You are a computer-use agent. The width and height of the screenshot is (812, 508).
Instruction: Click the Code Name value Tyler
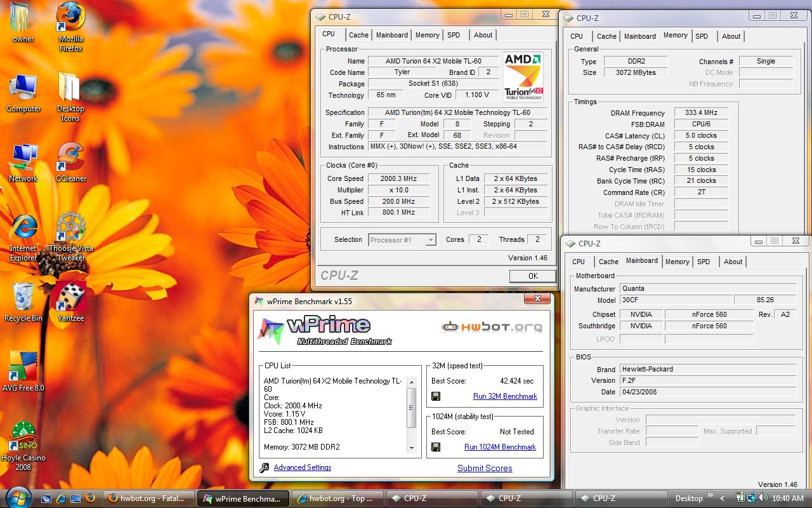pyautogui.click(x=402, y=72)
